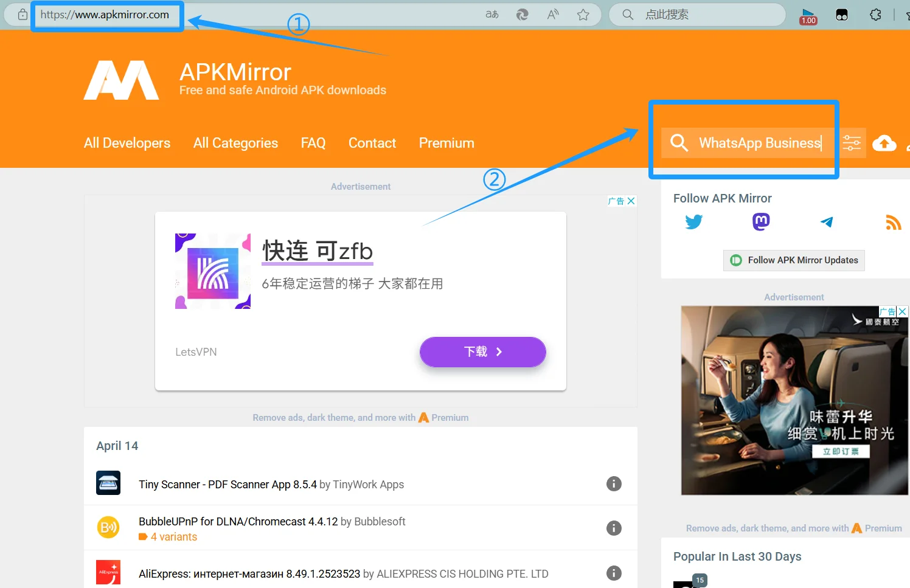Open the All Categories menu
Image resolution: width=910 pixels, height=588 pixels.
point(235,143)
